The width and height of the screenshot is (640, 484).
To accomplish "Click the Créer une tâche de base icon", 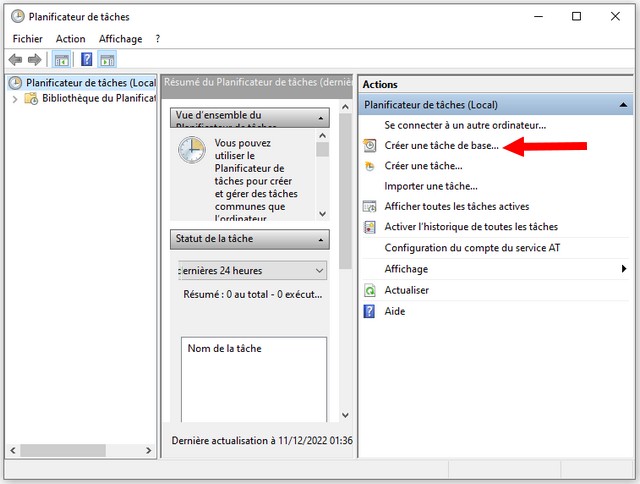I will [370, 145].
